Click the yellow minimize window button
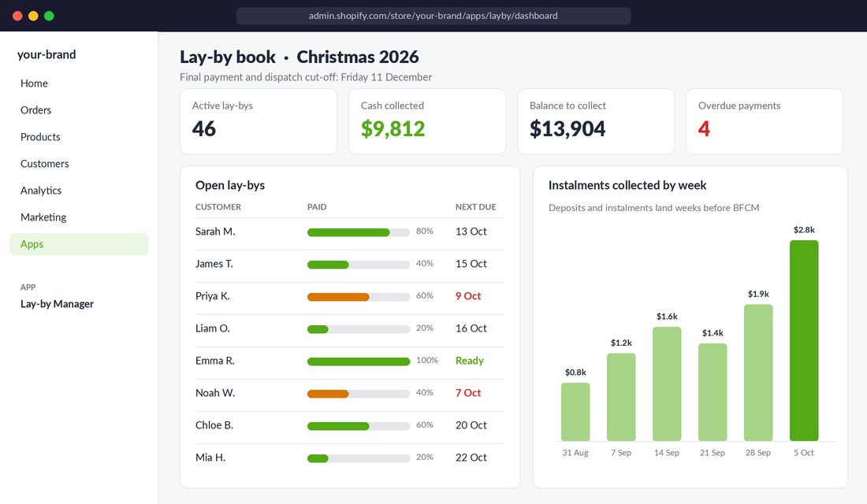 click(x=33, y=16)
